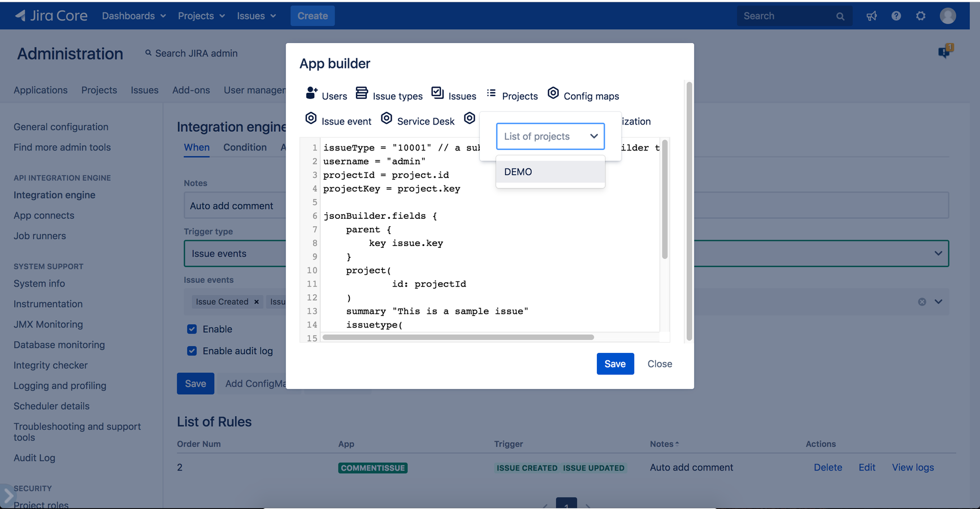Viewport: 980px width, 509px height.
Task: Click the Jira Core logo
Action: 51,16
